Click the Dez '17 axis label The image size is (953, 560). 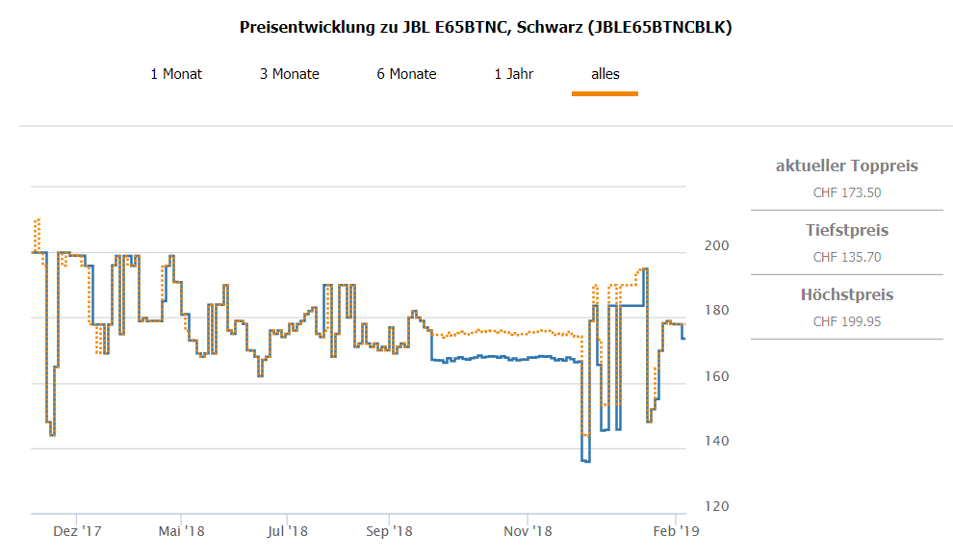(x=77, y=530)
